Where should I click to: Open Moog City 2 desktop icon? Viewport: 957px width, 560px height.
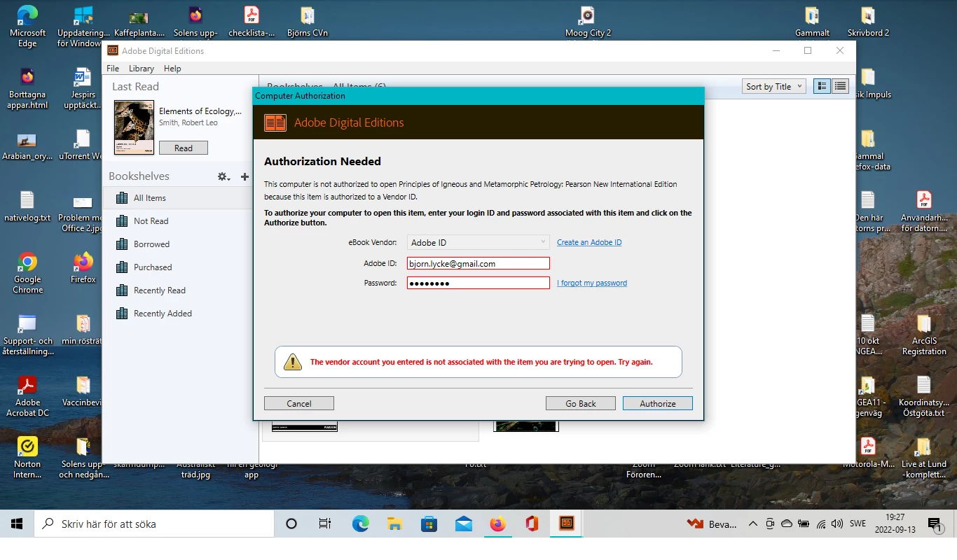click(x=588, y=21)
